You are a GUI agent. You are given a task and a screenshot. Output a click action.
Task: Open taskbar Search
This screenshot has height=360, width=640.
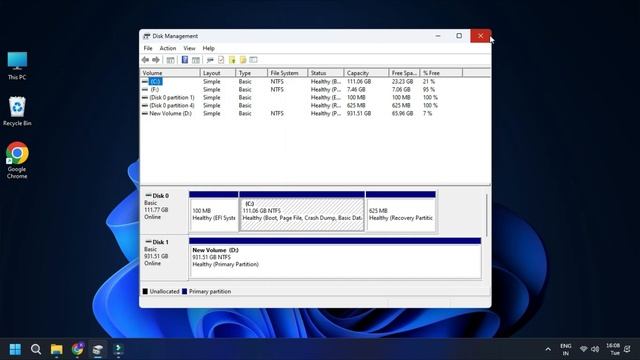click(36, 349)
